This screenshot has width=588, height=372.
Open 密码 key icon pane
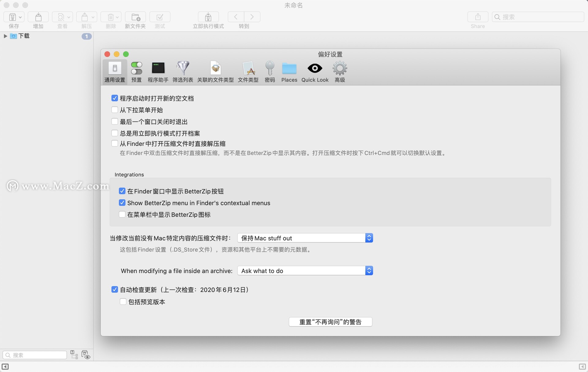tap(270, 71)
